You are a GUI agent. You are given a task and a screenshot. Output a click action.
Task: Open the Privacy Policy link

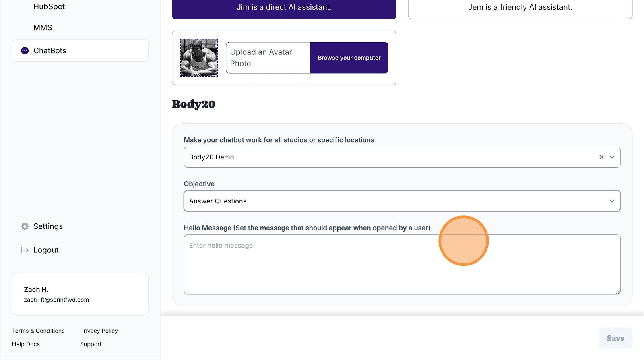[x=99, y=331]
